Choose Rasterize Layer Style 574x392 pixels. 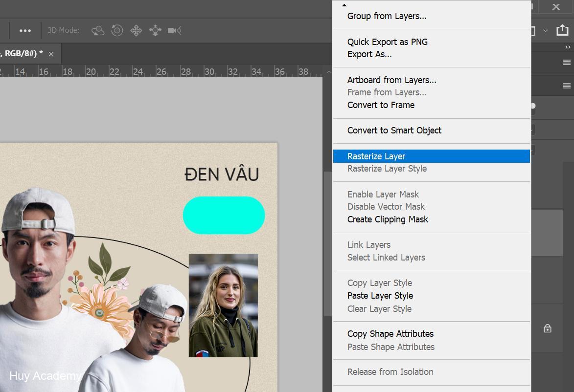point(431,169)
